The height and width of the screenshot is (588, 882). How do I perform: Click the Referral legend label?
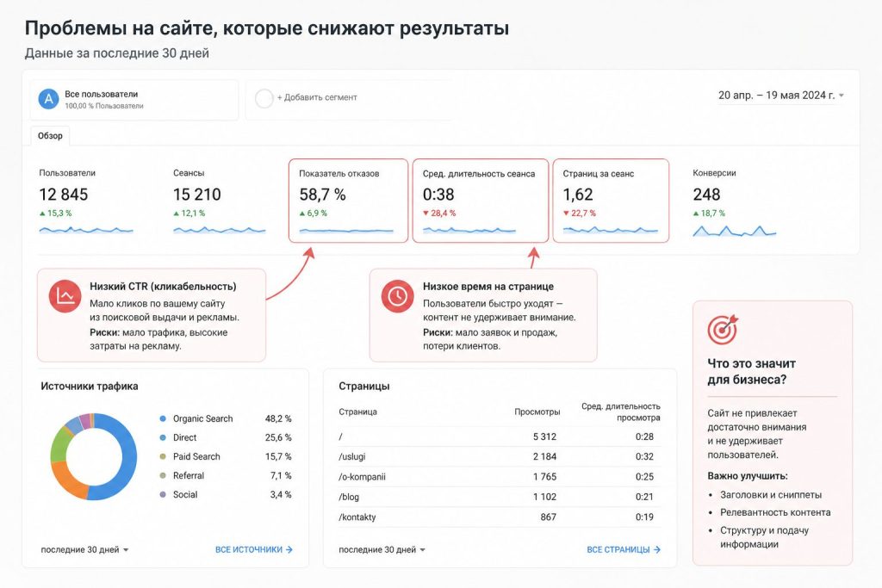[189, 476]
